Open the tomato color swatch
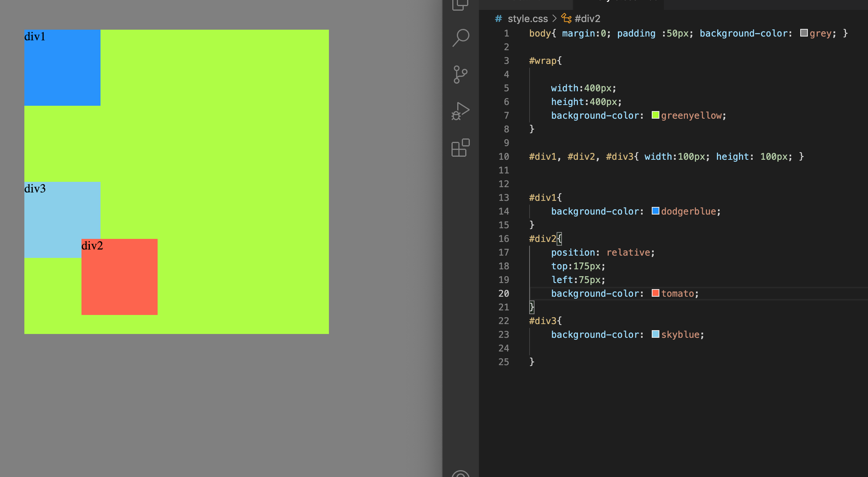868x477 pixels. pos(655,293)
